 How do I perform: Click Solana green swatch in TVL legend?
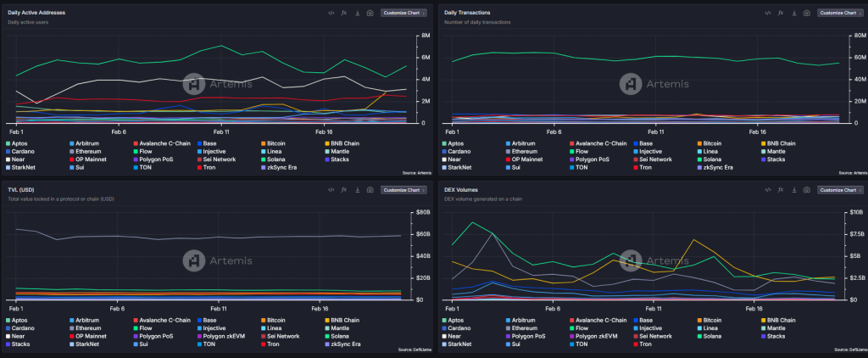(326, 336)
